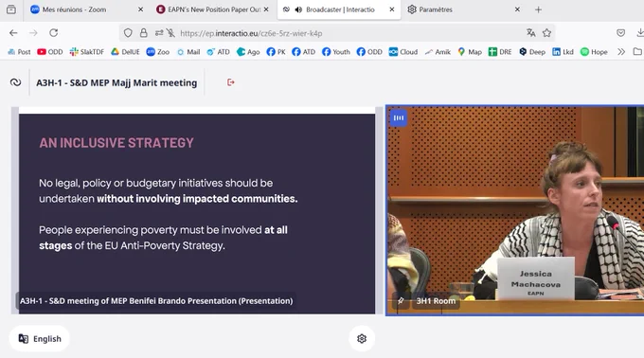644x358 pixels.
Task: Open the site permissions icon in the address bar
Action: click(x=159, y=33)
